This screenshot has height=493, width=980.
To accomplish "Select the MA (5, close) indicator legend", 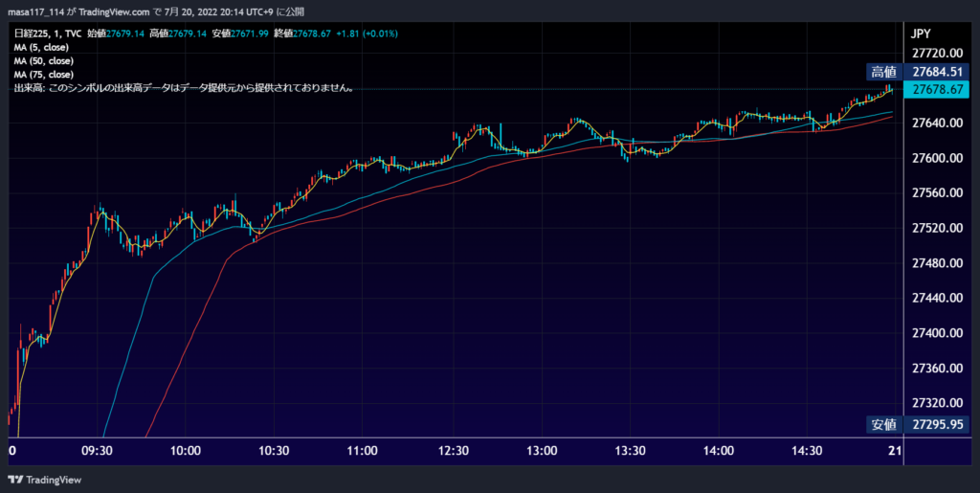I will point(41,48).
